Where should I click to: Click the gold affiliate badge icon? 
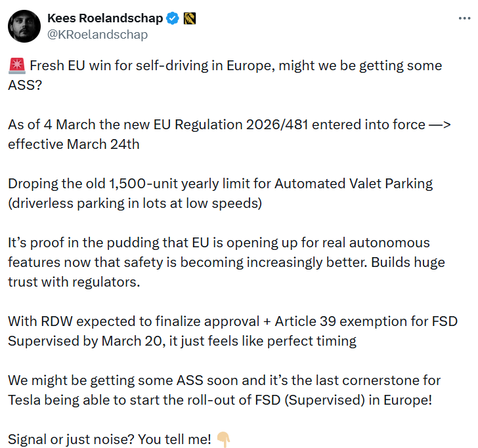click(190, 18)
